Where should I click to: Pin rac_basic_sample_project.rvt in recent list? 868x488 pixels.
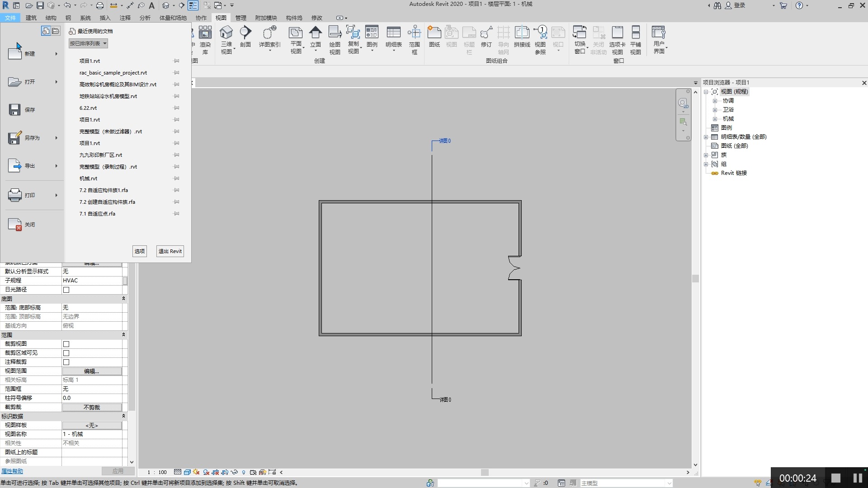point(176,73)
